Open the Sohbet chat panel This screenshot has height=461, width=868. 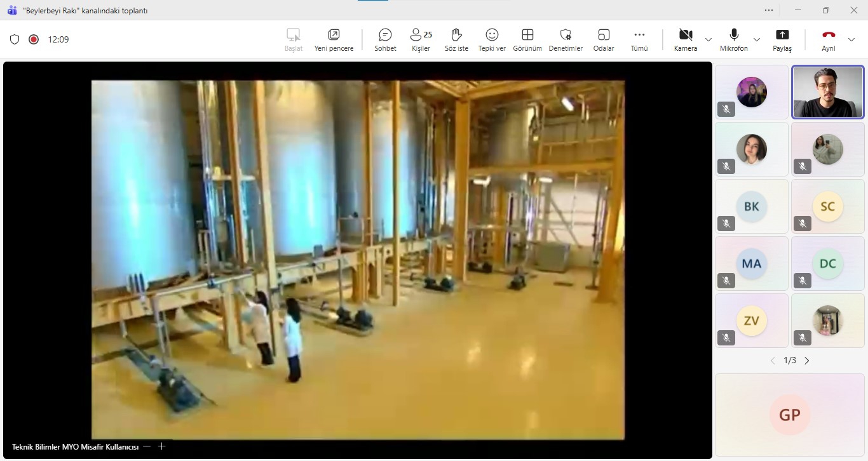coord(385,39)
